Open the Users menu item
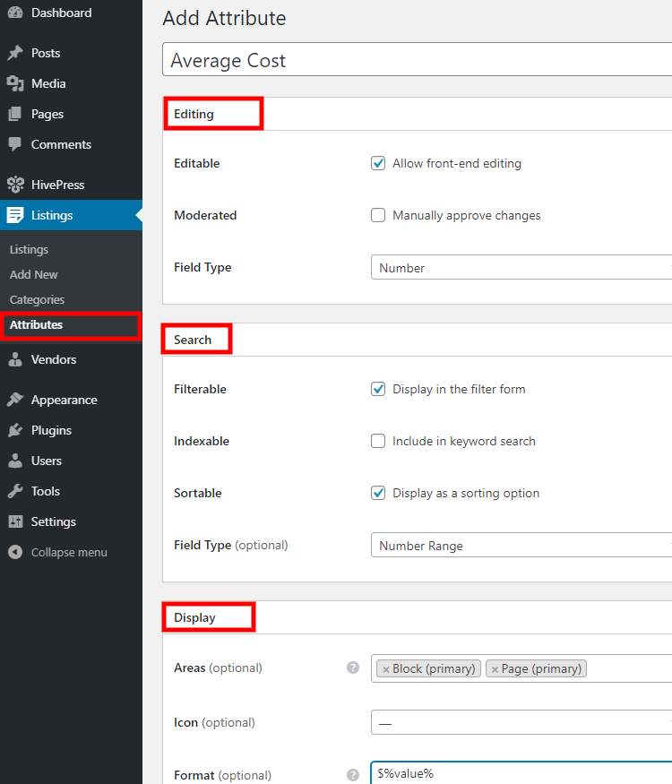 [x=71, y=461]
